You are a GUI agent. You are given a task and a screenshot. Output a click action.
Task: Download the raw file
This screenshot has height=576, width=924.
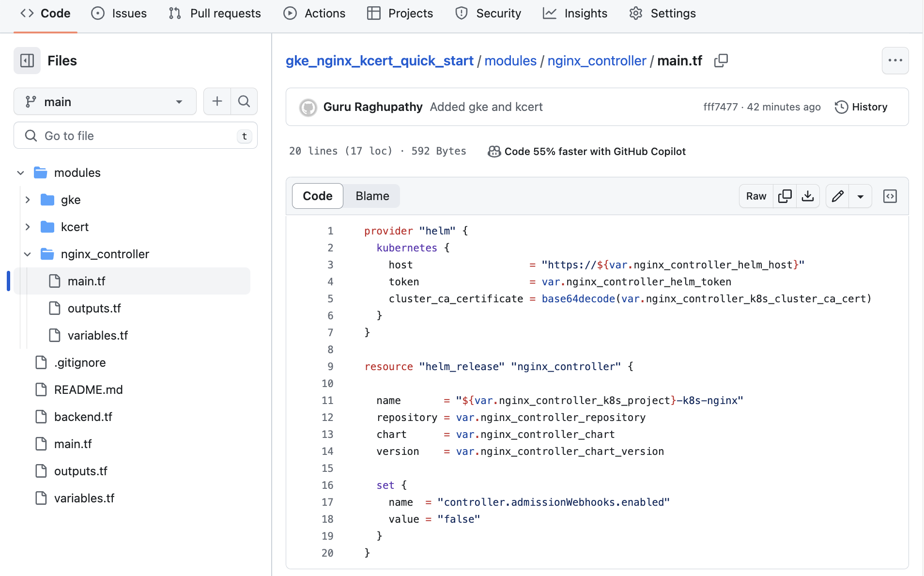808,196
